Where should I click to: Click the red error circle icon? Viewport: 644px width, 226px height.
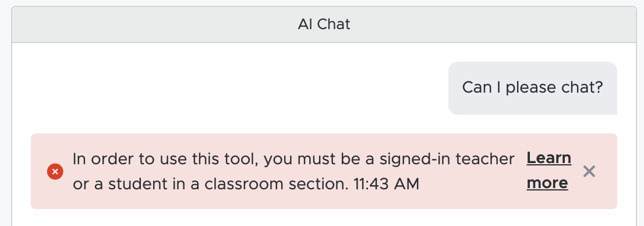55,171
